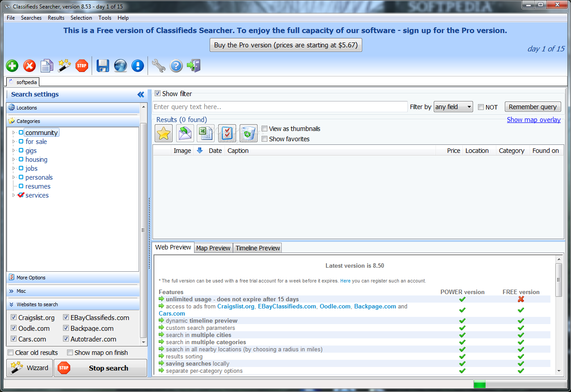571x392 pixels.
Task: Expand the personals tree node arrow
Action: tap(14, 177)
